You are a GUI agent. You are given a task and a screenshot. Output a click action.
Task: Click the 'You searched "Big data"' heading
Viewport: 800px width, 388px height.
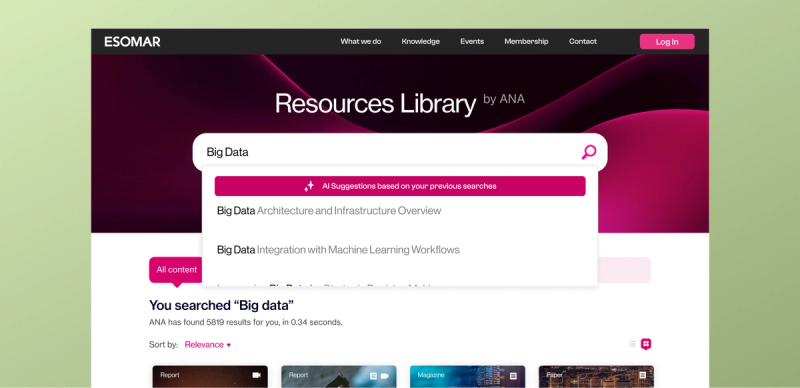coord(221,306)
